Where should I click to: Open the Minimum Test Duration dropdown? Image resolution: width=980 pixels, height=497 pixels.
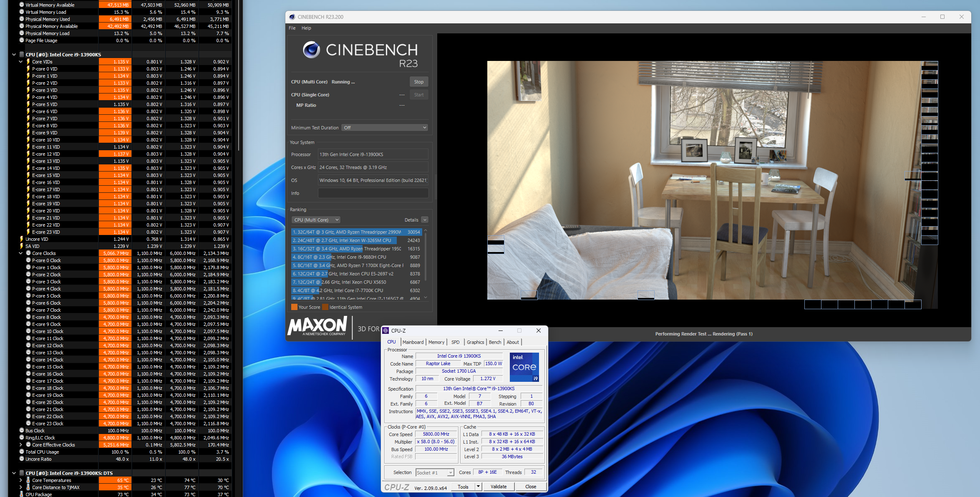click(x=385, y=128)
